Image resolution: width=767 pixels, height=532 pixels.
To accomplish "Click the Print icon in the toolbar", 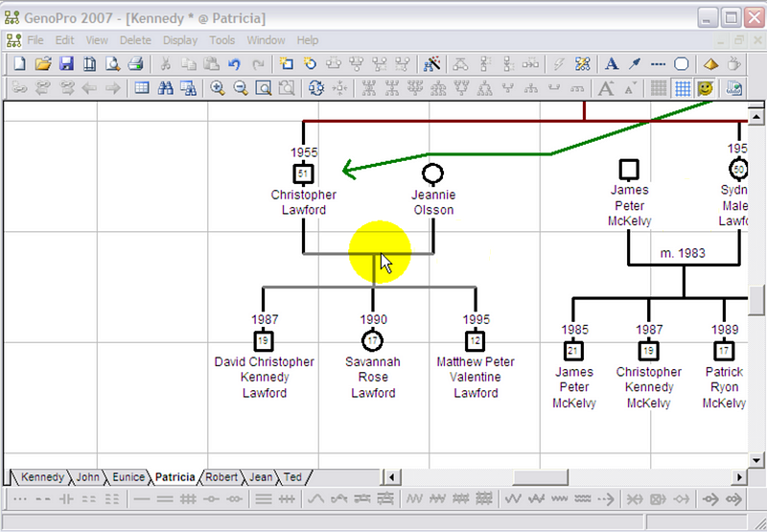I will click(135, 64).
